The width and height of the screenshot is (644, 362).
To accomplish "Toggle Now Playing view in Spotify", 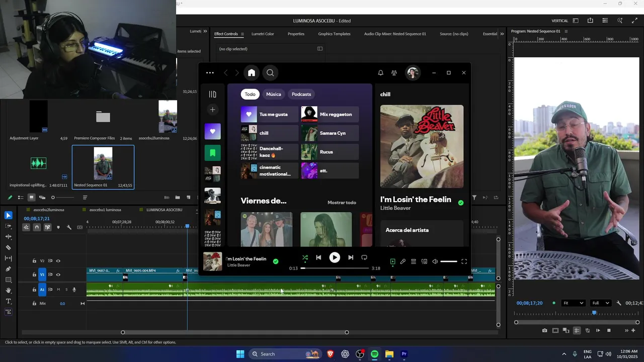I will click(392, 261).
